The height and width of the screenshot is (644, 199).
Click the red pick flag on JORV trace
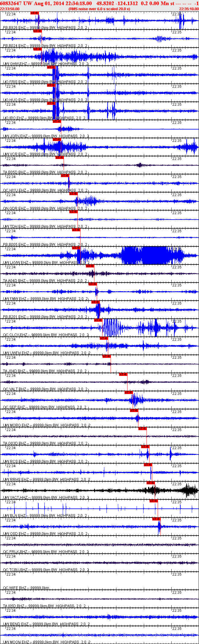pyautogui.click(x=57, y=121)
